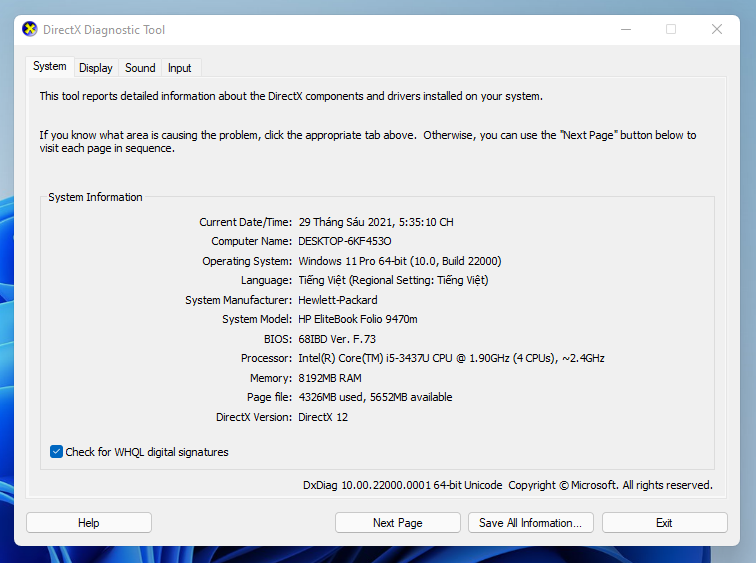The image size is (756, 563).
Task: Advance with the Next Page button
Action: click(x=398, y=523)
